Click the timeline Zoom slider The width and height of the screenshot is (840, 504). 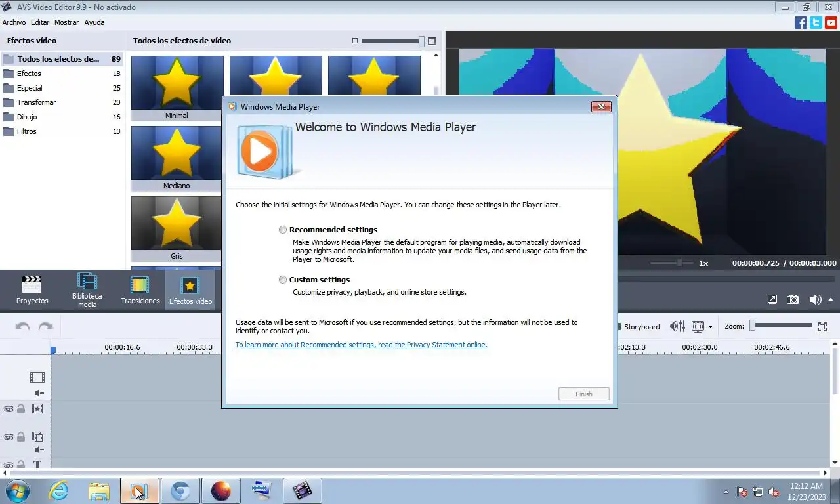pos(782,325)
